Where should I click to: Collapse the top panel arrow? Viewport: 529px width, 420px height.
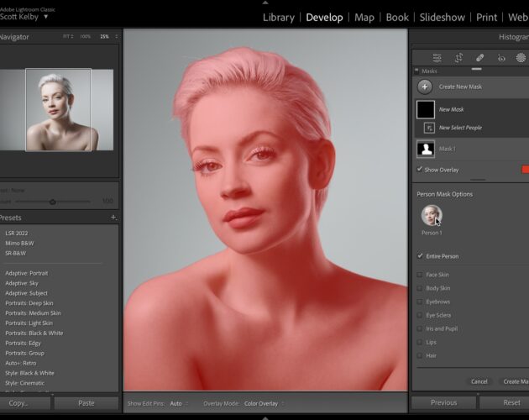coord(265,3)
